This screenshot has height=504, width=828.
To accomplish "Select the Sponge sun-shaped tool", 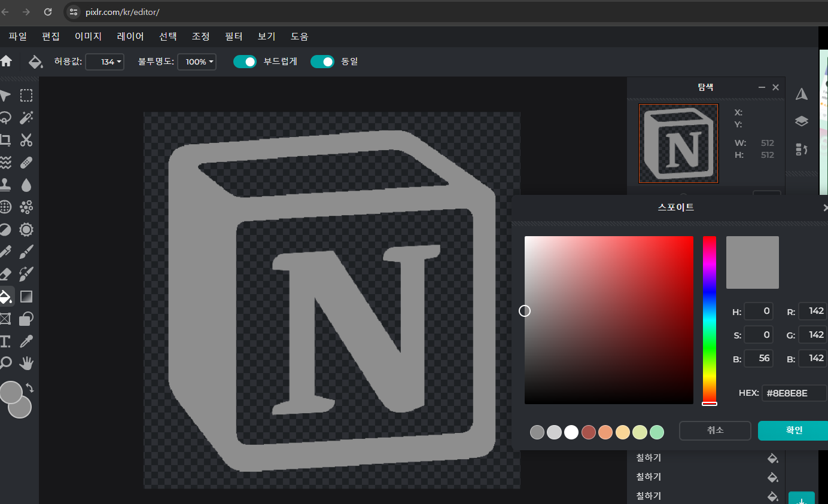I will 26,230.
